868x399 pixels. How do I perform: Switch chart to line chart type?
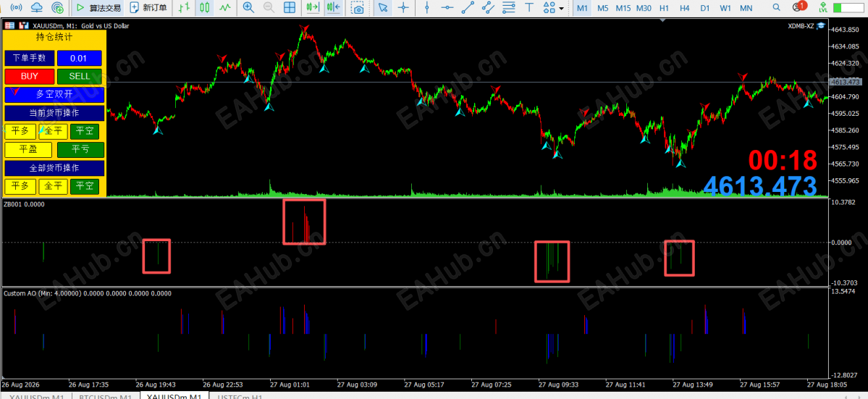tap(224, 8)
